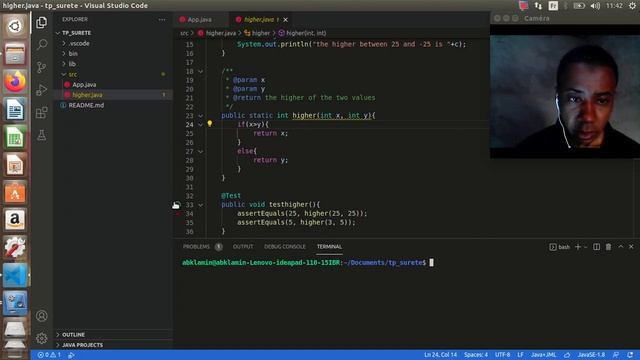640x360 pixels.
Task: Open the Testing flask view
Action: [41, 135]
